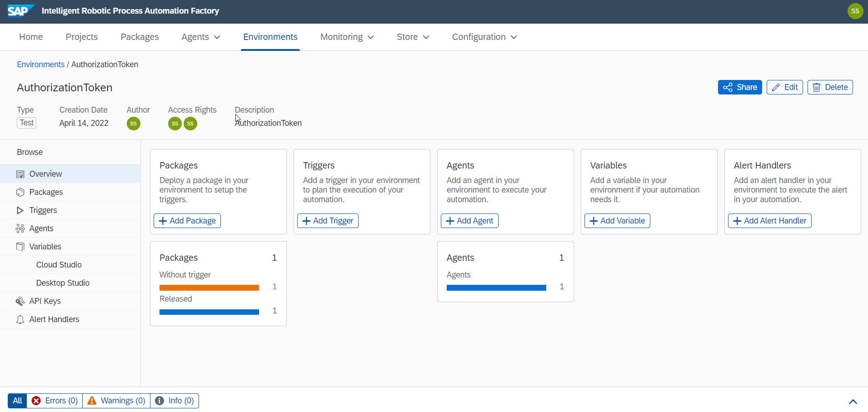Viewport: 868px width, 412px height.
Task: Click the Configuration menu label
Action: click(479, 37)
